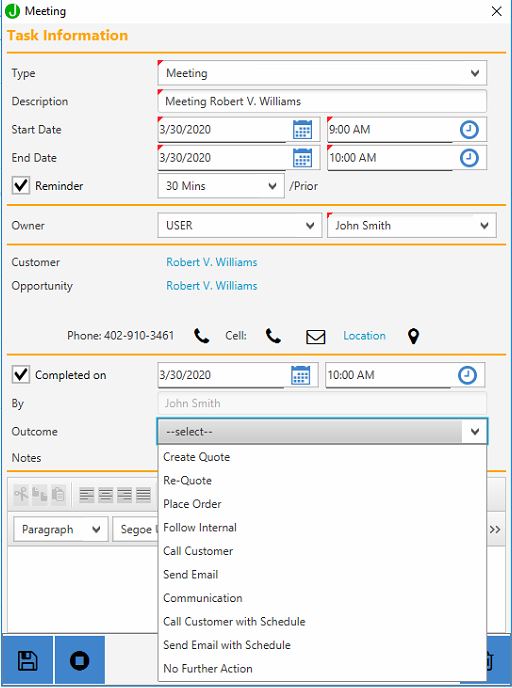Viewport: 512px width, 688px height.
Task: Open the 30 Mins reminder dropdown
Action: (x=221, y=186)
